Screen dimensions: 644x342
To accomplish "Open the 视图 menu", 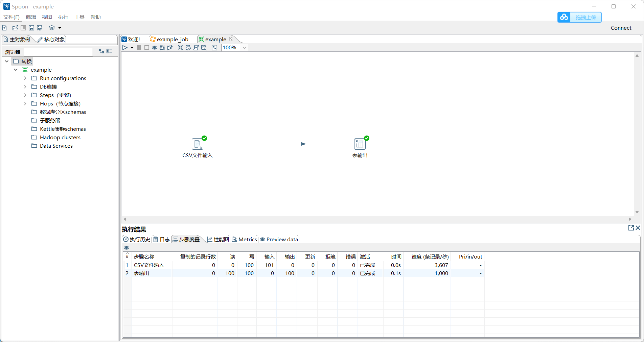I will click(x=47, y=17).
